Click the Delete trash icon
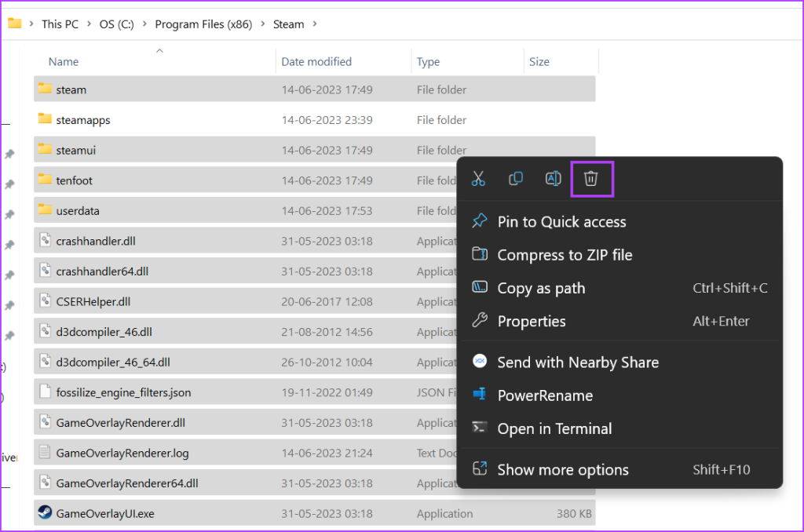The height and width of the screenshot is (532, 804). (x=591, y=179)
